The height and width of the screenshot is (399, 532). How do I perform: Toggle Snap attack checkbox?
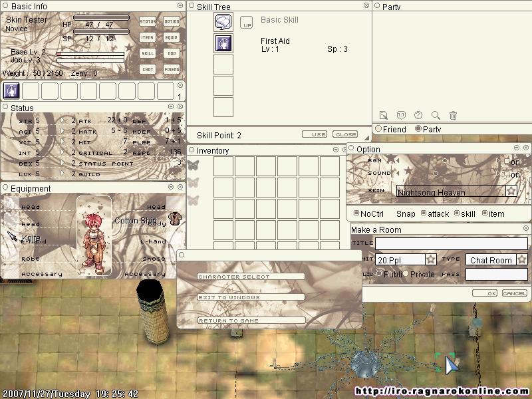coord(424,213)
